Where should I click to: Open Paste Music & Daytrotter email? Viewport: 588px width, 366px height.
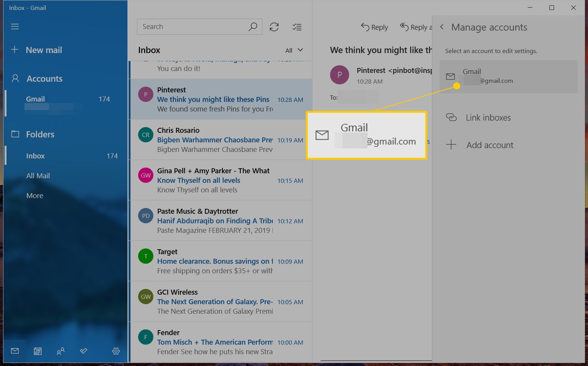pos(221,221)
